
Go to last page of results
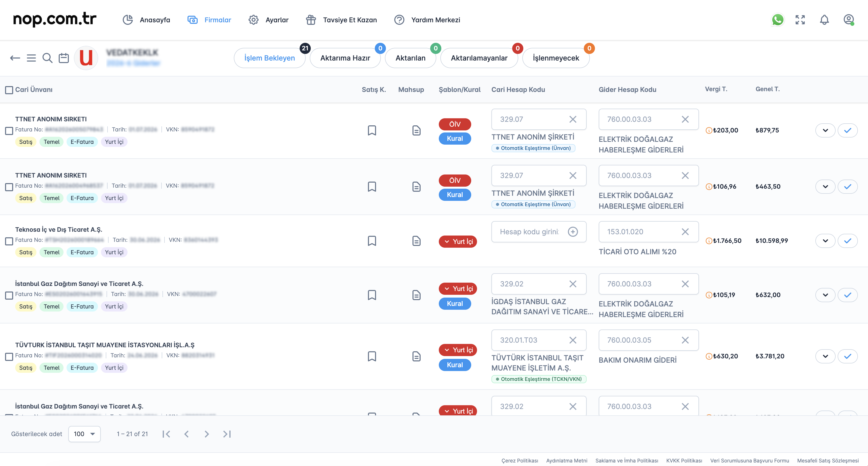[227, 434]
